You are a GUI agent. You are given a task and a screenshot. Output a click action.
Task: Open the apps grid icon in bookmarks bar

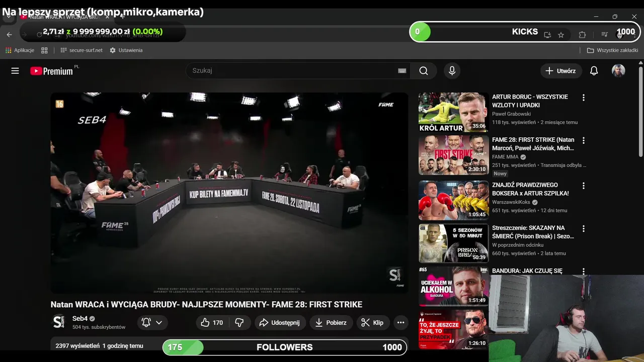pyautogui.click(x=44, y=50)
